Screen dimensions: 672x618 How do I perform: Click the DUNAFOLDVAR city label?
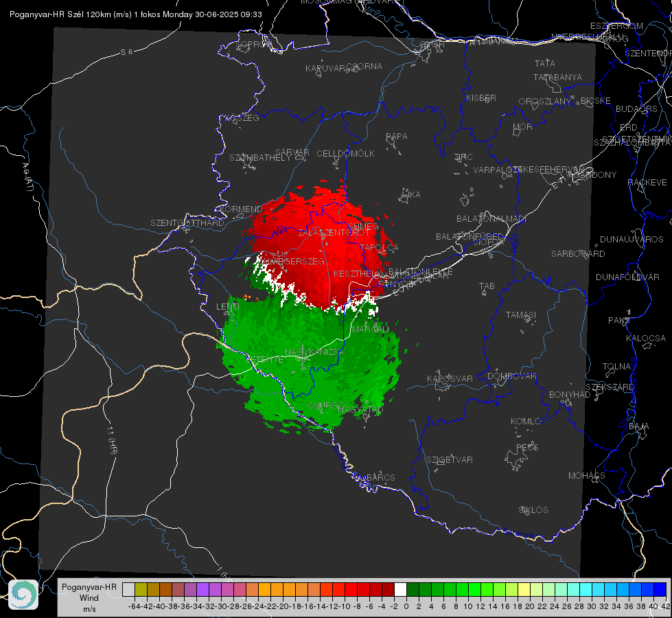[627, 277]
